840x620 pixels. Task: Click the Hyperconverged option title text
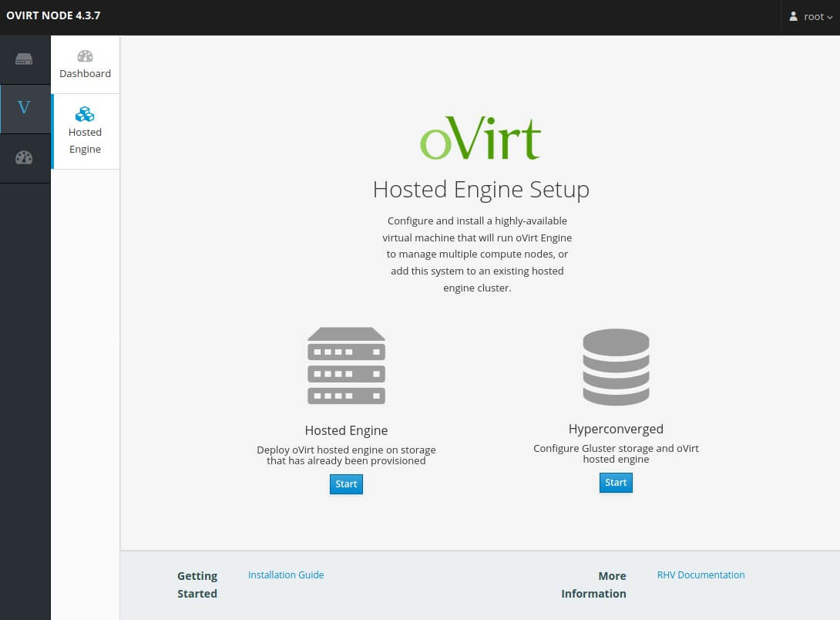click(616, 429)
